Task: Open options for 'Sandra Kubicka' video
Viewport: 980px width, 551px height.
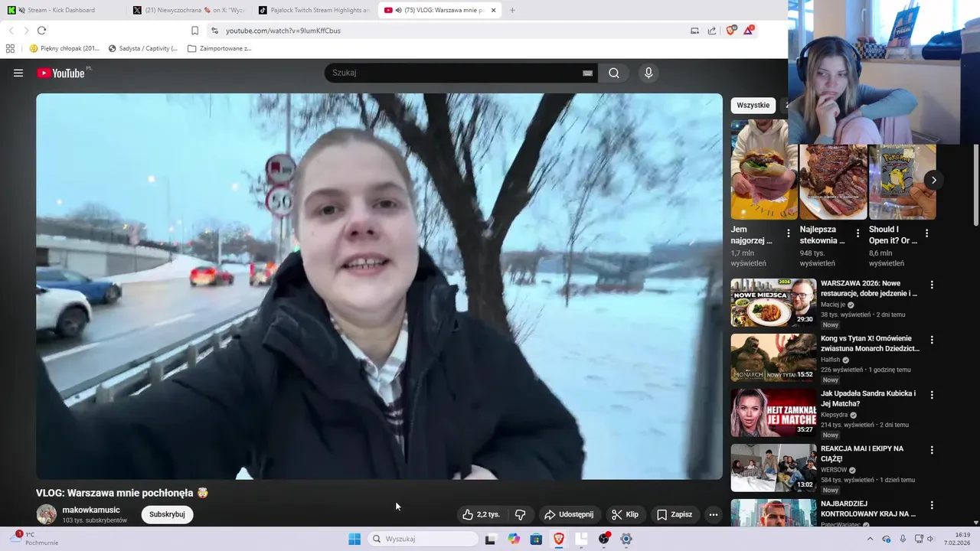Action: (x=932, y=395)
